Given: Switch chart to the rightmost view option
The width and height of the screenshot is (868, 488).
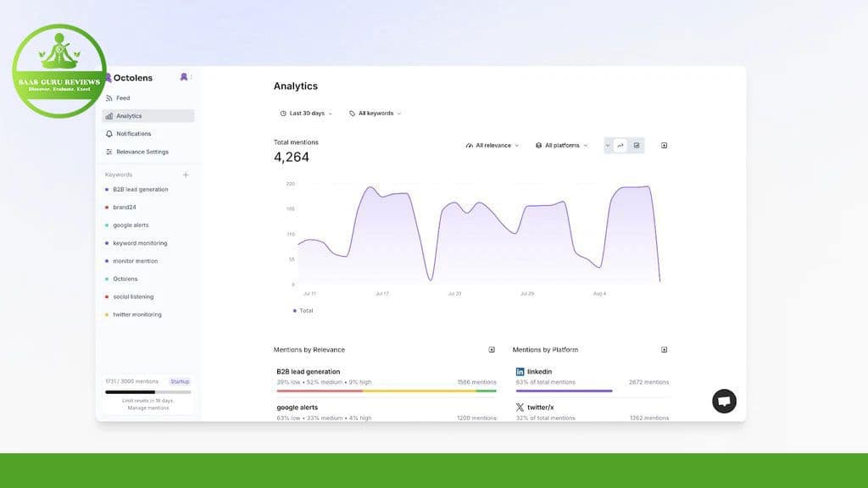Looking at the screenshot, I should click(637, 146).
